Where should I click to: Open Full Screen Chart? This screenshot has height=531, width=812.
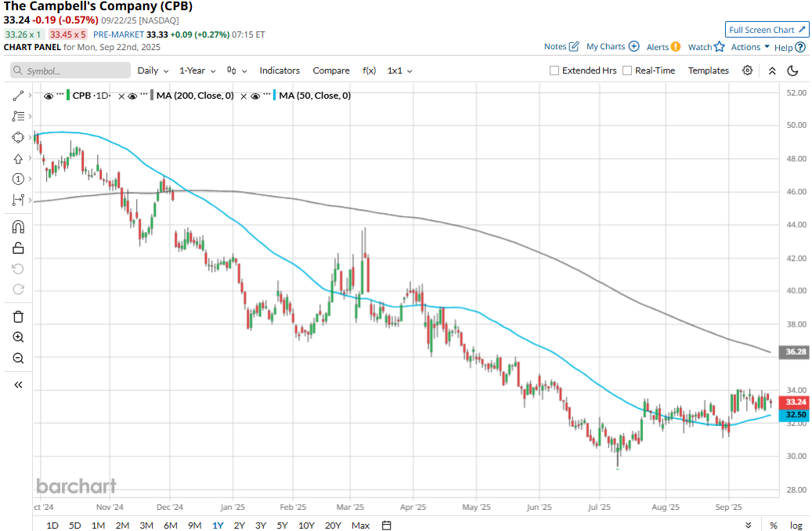[x=767, y=30]
